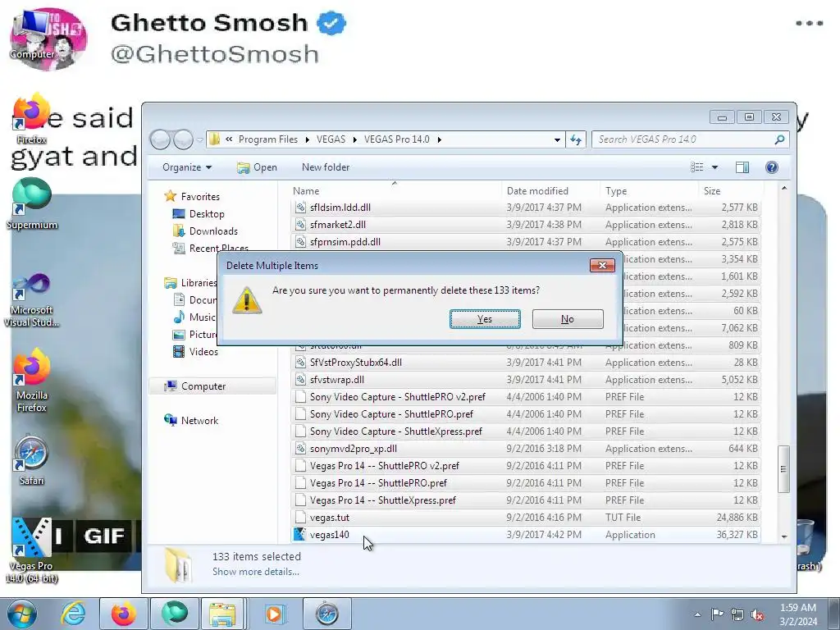
Task: Open the Organize menu
Action: pos(187,167)
